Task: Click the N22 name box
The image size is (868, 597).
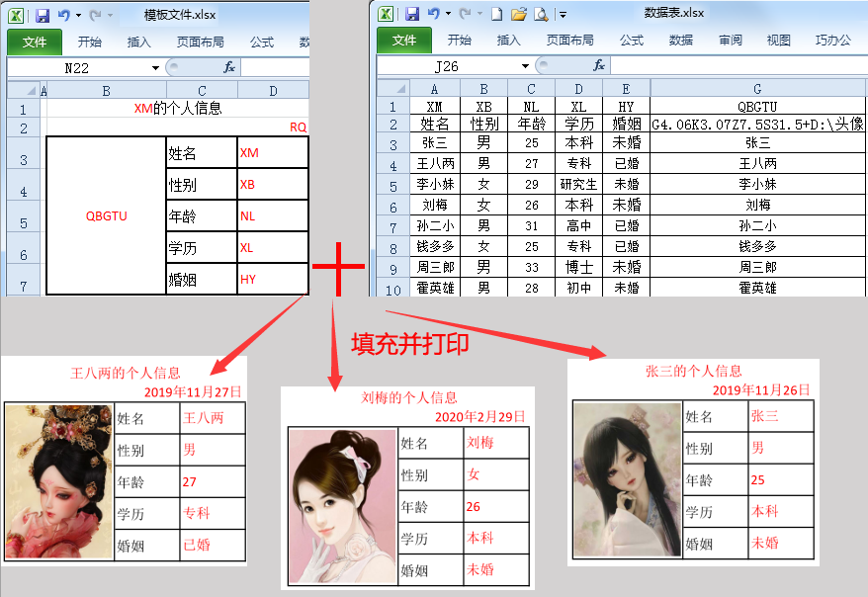Action: pos(77,68)
